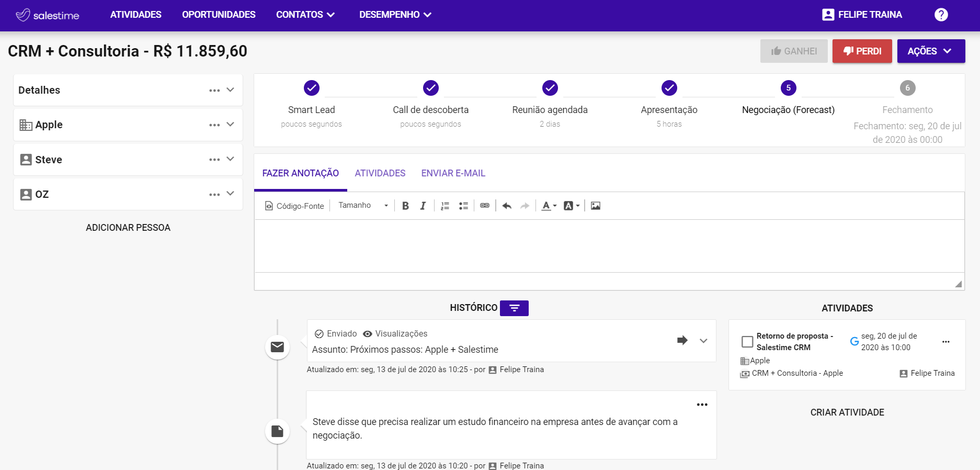Open the Histórico filter button
Screen dimensions: 980x470
point(514,308)
